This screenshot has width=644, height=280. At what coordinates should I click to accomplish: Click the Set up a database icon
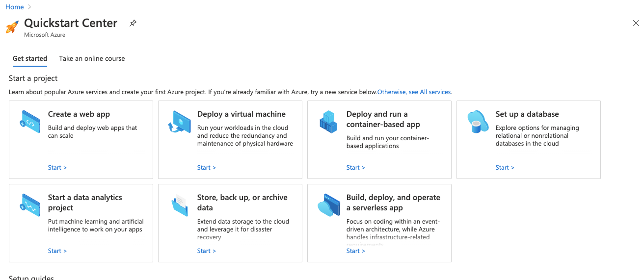(x=478, y=122)
